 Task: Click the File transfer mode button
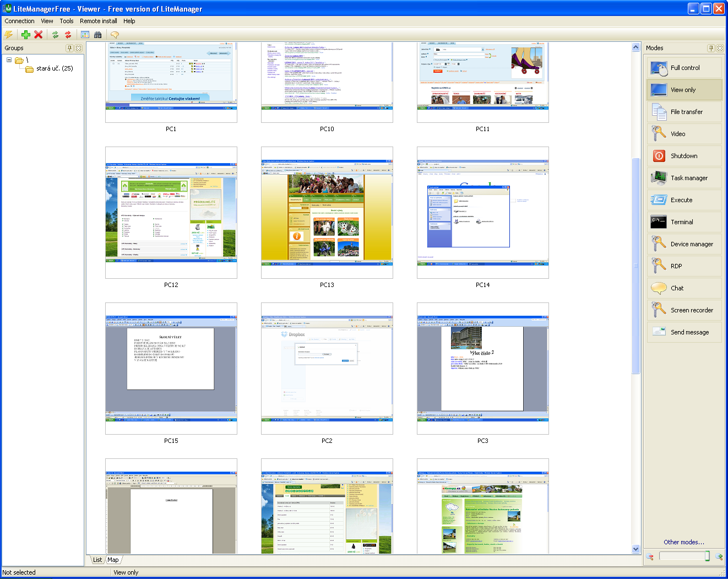pyautogui.click(x=684, y=112)
